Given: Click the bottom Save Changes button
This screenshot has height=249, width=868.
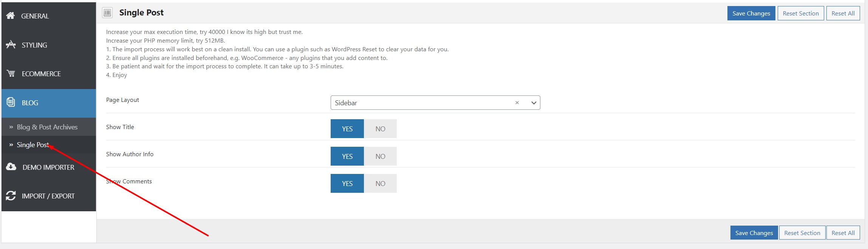Looking at the screenshot, I should [x=754, y=233].
